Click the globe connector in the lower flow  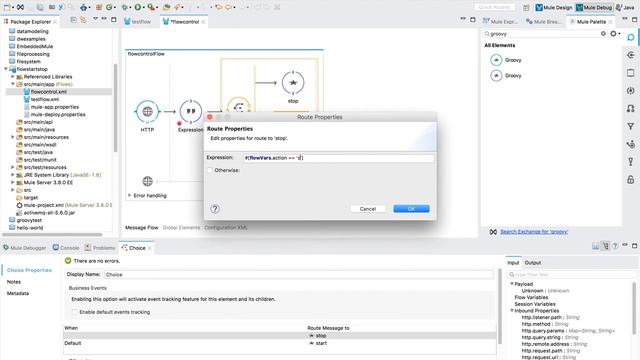click(147, 181)
